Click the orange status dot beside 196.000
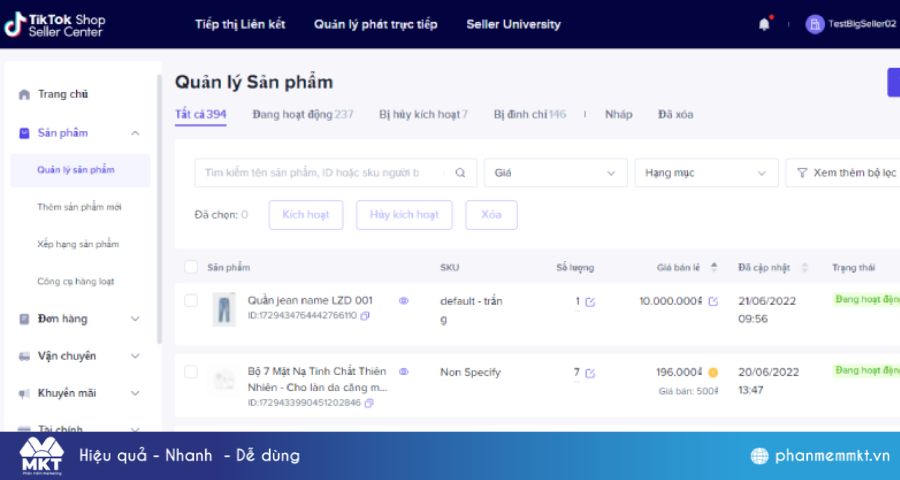The image size is (900, 480). click(713, 373)
